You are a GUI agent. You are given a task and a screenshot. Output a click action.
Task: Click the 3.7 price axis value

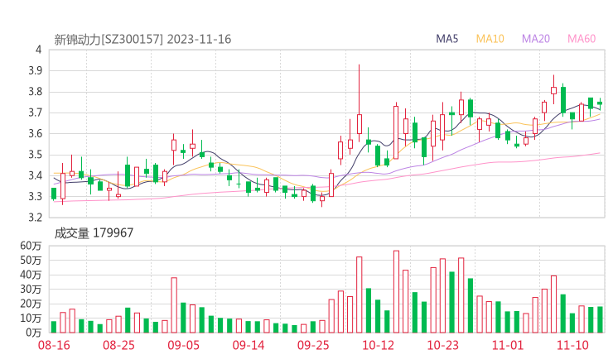click(35, 113)
